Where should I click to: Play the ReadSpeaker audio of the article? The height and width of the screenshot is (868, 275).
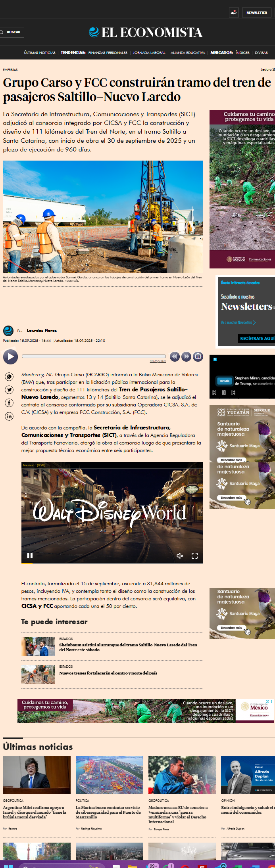pos(11,357)
